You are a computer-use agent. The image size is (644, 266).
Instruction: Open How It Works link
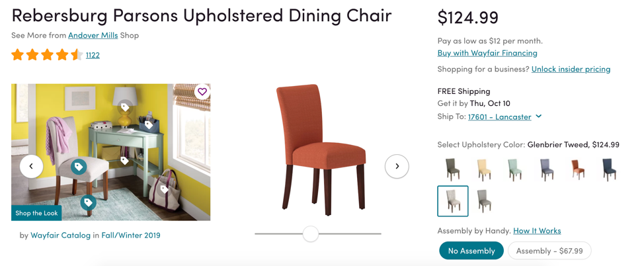(x=537, y=231)
